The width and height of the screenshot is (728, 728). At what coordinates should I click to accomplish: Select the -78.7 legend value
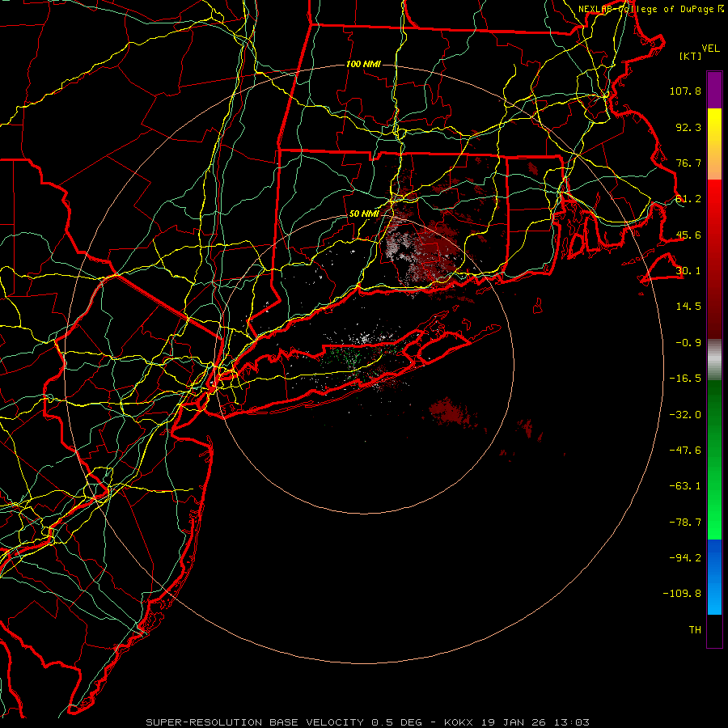(x=685, y=523)
